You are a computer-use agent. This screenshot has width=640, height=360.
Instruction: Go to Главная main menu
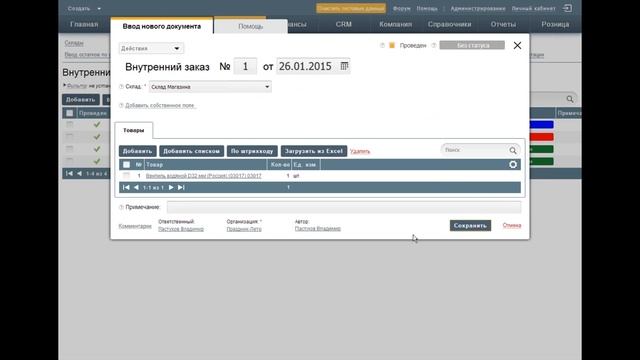coord(84,24)
